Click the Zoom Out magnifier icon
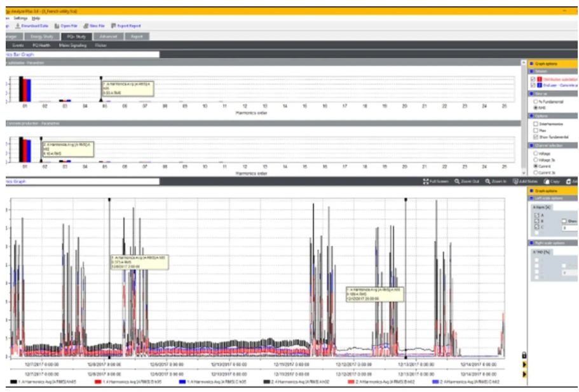 coord(457,182)
